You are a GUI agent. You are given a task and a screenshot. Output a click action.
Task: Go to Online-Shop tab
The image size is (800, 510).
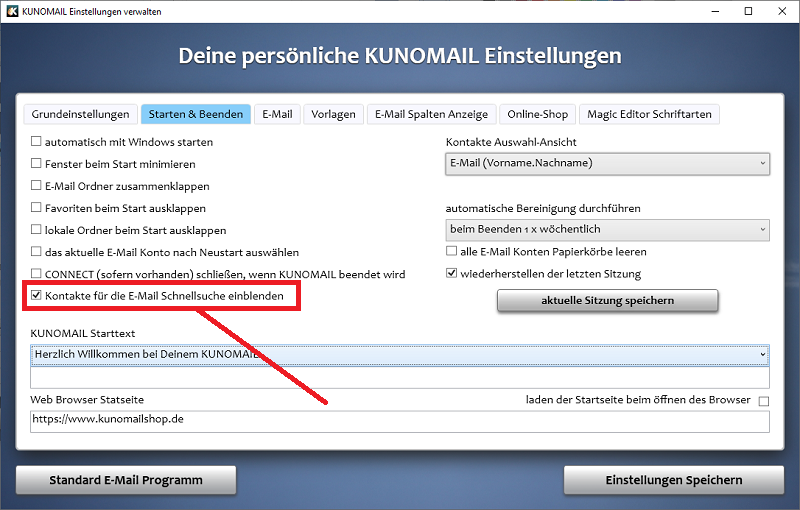click(x=538, y=114)
